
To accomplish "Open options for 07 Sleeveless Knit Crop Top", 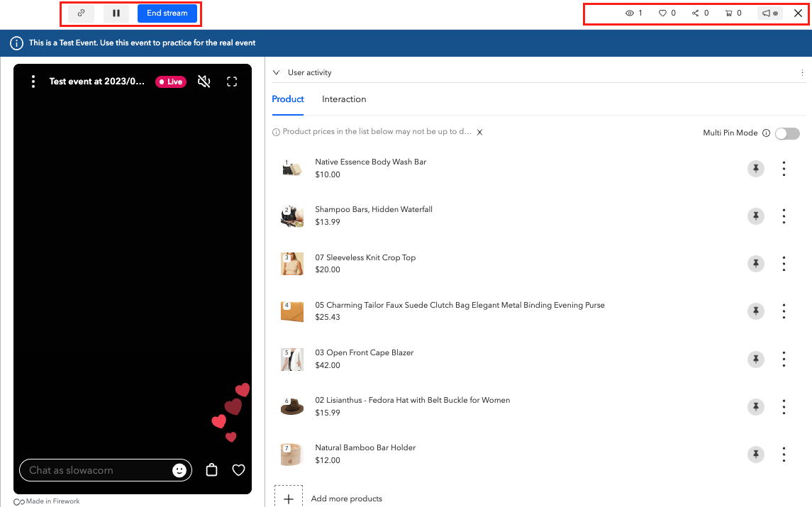I will click(784, 263).
